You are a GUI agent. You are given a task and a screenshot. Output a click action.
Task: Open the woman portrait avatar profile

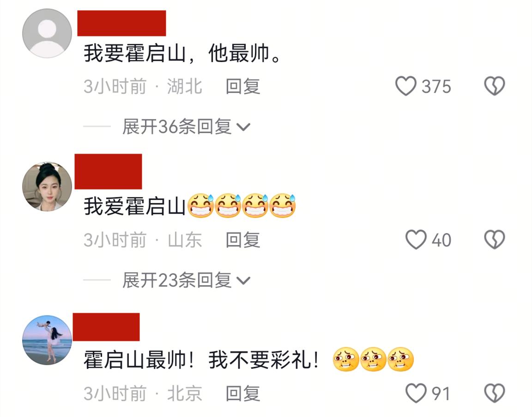(47, 186)
